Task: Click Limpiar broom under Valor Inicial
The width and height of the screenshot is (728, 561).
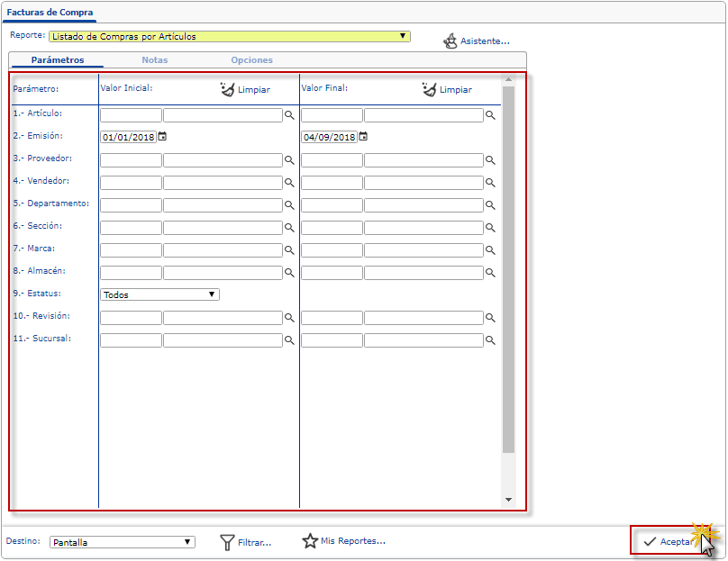Action: [227, 89]
